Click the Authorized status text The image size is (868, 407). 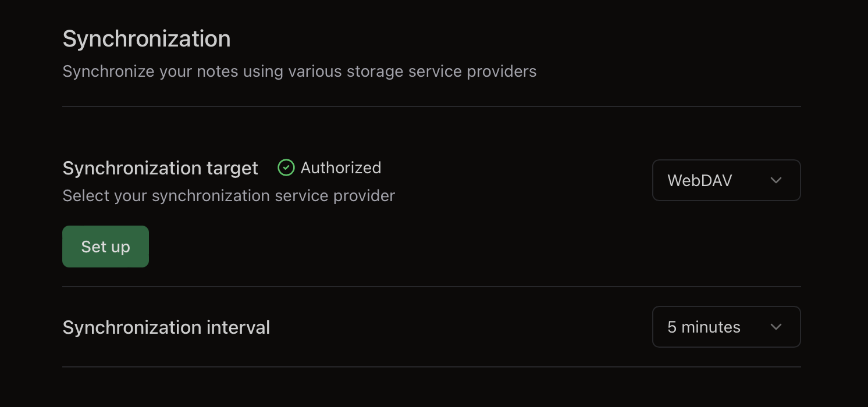tap(341, 168)
